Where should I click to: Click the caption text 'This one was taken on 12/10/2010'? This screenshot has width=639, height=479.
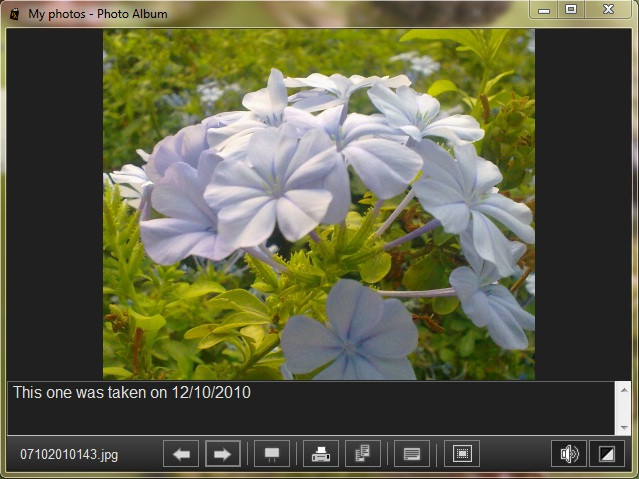[132, 393]
